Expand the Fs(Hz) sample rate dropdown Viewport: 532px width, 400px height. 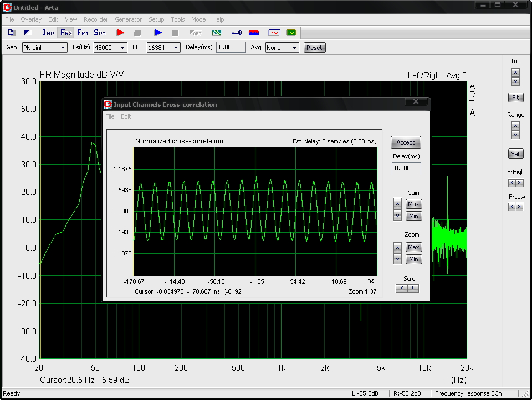(x=110, y=48)
